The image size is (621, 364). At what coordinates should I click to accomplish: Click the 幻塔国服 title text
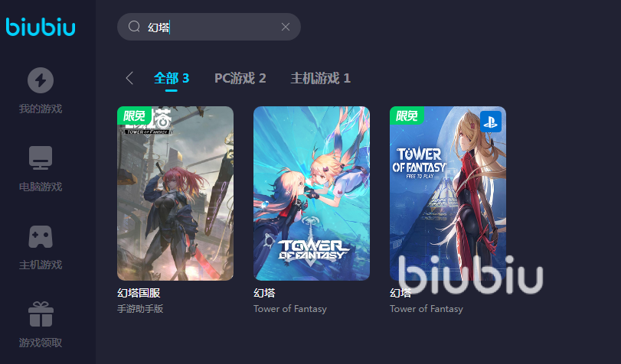pyautogui.click(x=139, y=293)
